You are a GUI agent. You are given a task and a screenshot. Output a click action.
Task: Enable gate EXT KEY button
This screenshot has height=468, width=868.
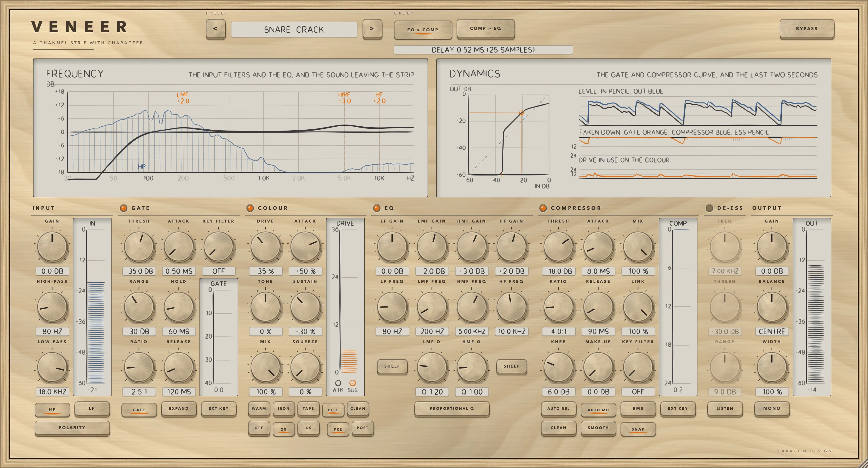click(218, 409)
